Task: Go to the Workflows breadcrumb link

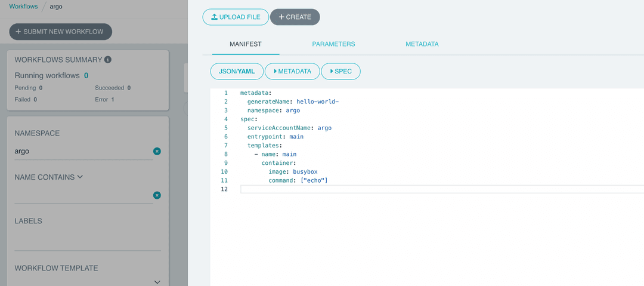Action: pyautogui.click(x=23, y=7)
